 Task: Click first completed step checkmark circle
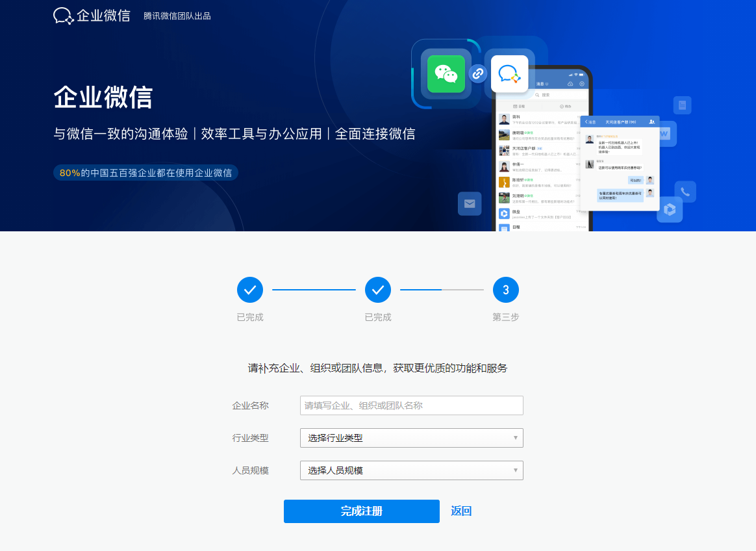250,290
